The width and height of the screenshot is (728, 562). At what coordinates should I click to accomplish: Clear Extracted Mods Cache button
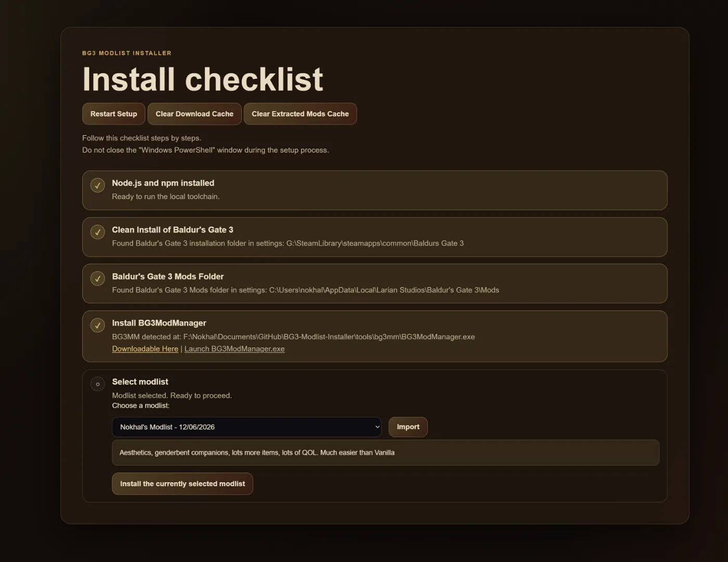300,114
